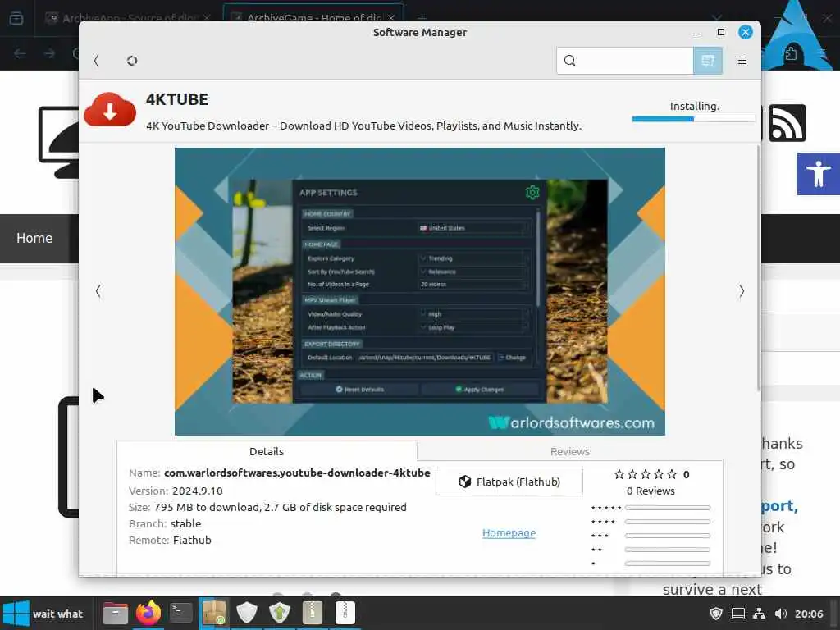This screenshot has width=840, height=630.
Task: Click the version value 2024.9.10
Action: pyautogui.click(x=198, y=491)
